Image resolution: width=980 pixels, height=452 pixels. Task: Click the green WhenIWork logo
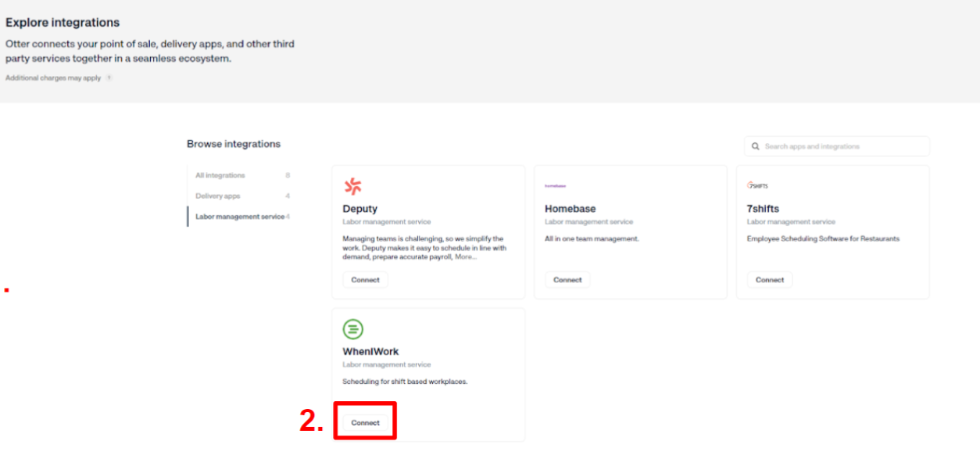tap(353, 328)
